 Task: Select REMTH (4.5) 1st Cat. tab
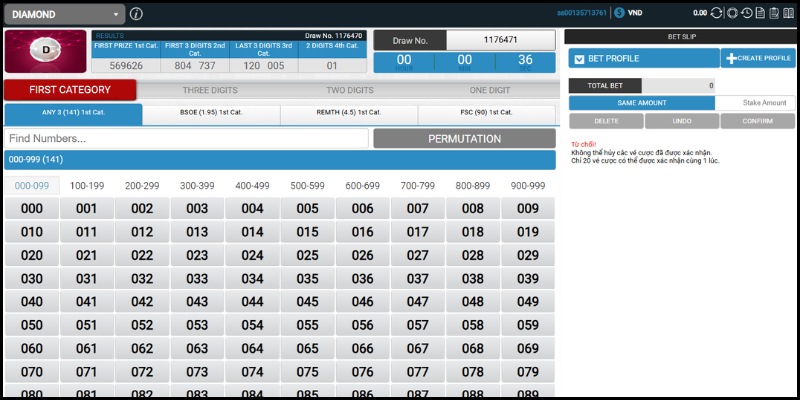coord(349,113)
